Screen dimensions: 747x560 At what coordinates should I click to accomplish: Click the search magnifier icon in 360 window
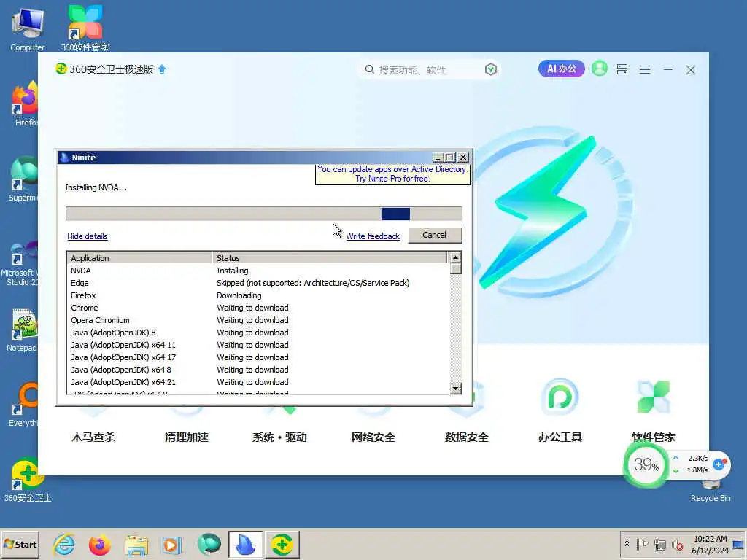pyautogui.click(x=369, y=69)
